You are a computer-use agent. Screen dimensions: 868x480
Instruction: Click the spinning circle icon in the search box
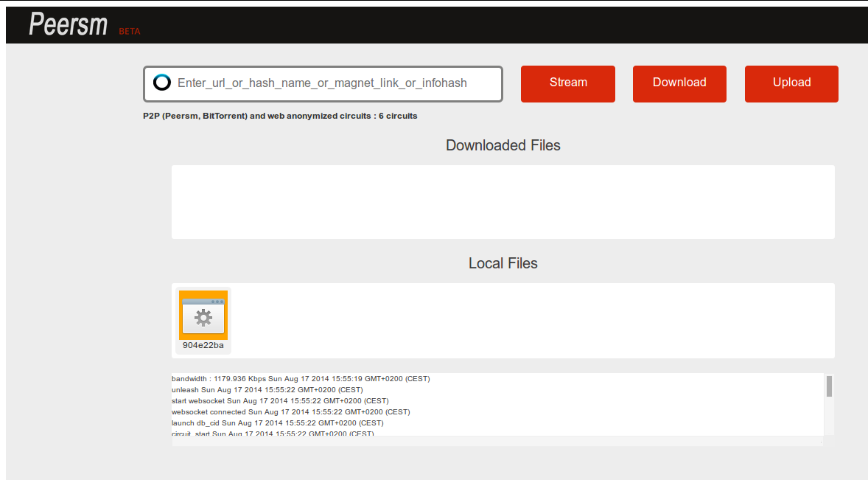tap(161, 83)
